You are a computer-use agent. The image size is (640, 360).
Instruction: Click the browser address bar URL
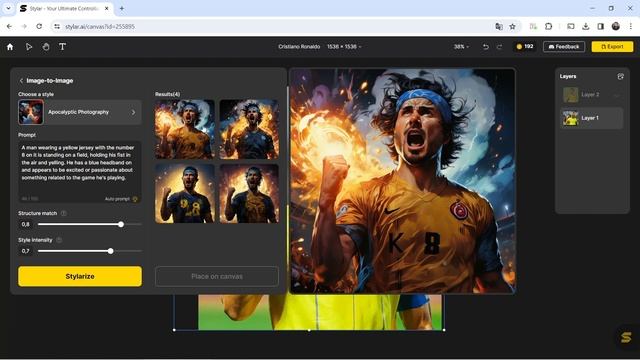pyautogui.click(x=100, y=27)
